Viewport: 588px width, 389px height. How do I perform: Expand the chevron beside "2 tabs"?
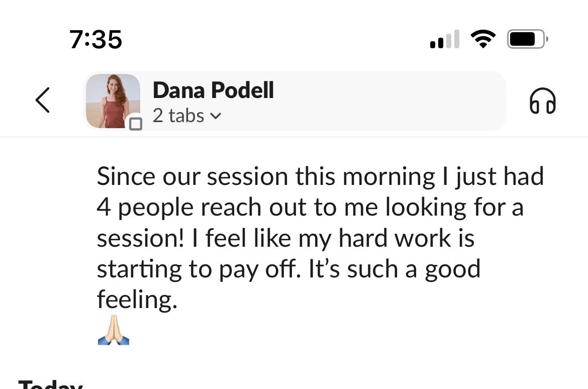tap(215, 117)
